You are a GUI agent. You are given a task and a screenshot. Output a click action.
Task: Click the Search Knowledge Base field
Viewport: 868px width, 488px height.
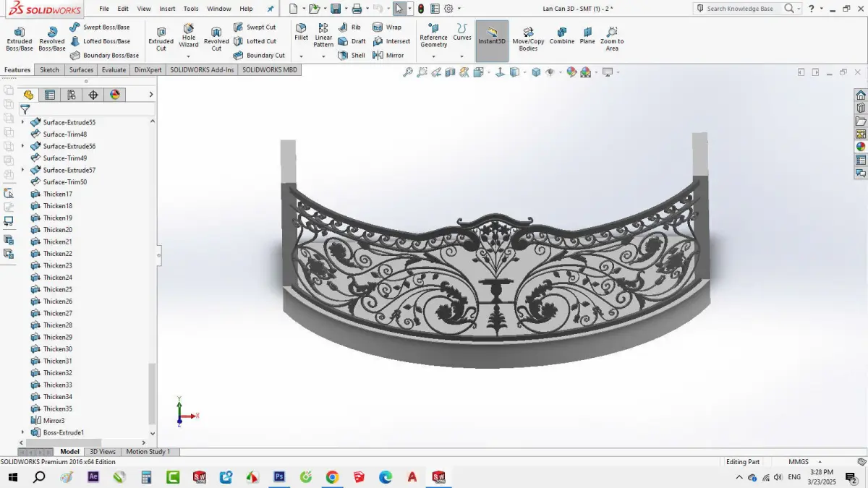(741, 9)
